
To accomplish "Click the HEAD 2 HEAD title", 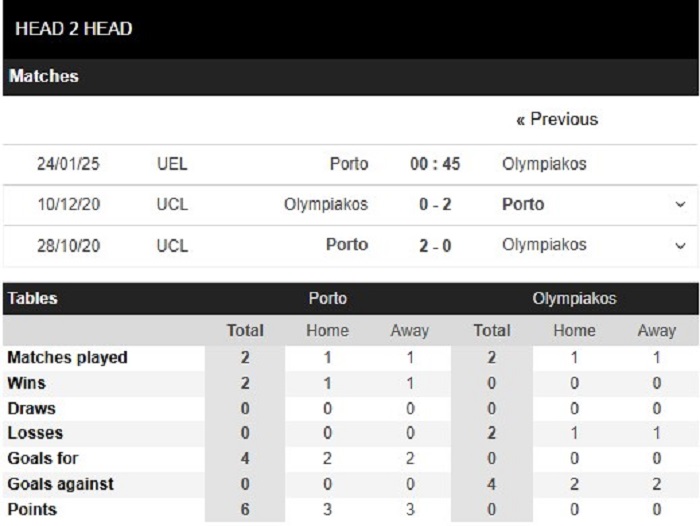I will (x=74, y=29).
